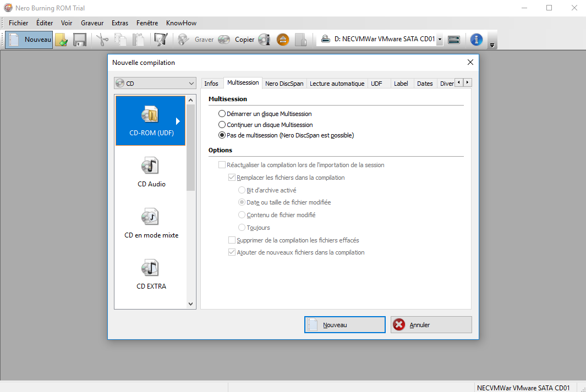The width and height of the screenshot is (586, 392).
Task: Select Bit d'archive activé radio
Action: tap(242, 190)
